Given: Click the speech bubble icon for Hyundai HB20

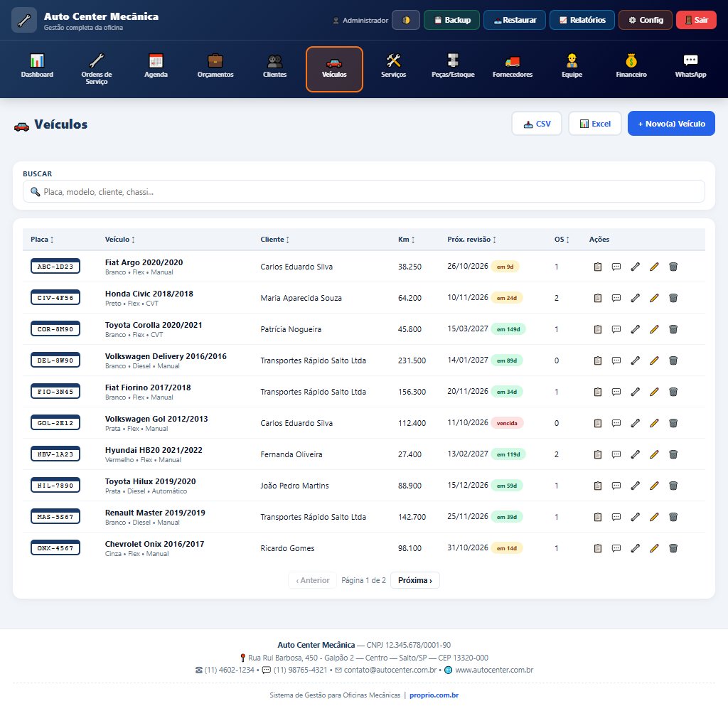Looking at the screenshot, I should (x=616, y=454).
